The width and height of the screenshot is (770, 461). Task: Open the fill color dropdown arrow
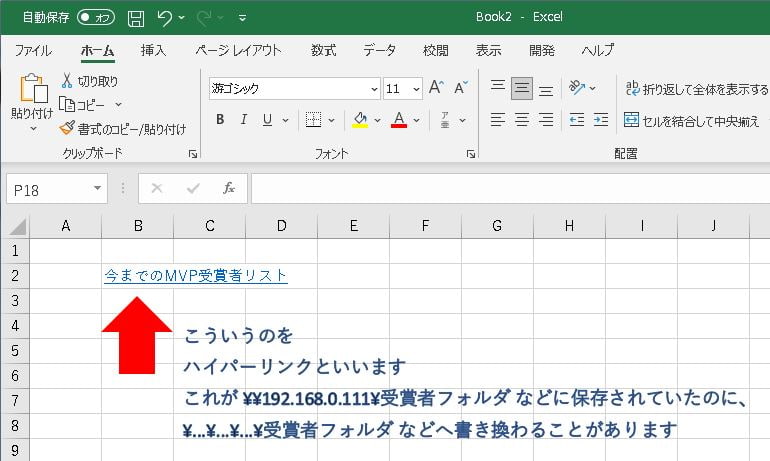(378, 120)
